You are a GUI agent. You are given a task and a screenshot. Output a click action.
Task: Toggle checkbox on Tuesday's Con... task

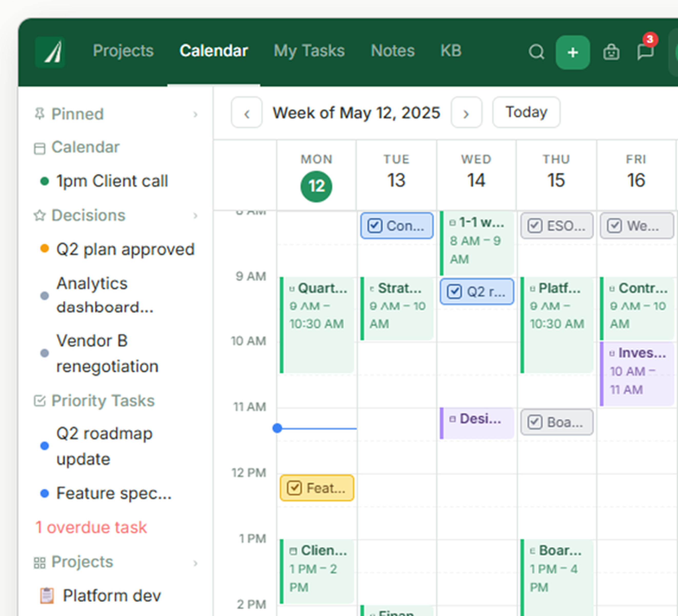[x=375, y=226]
